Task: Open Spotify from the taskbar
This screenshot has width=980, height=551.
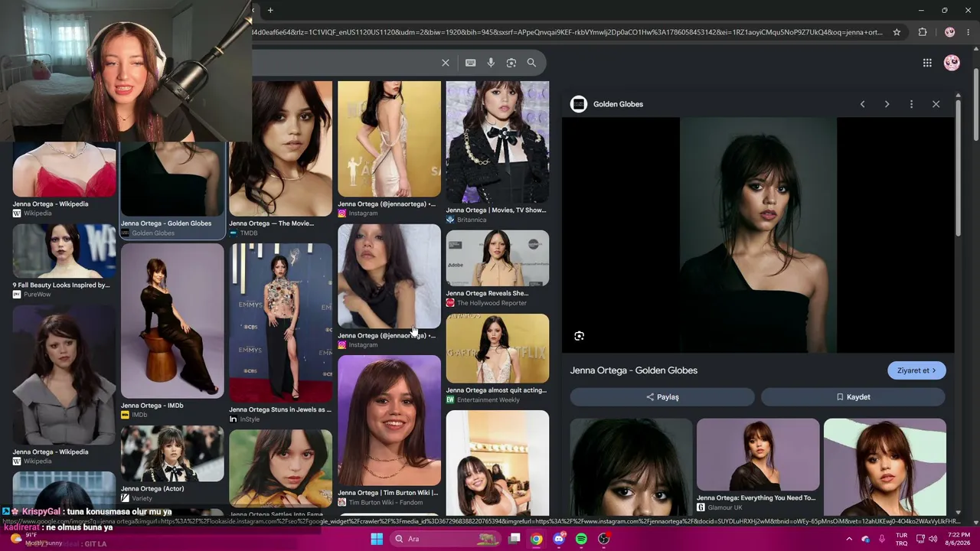Action: point(581,539)
